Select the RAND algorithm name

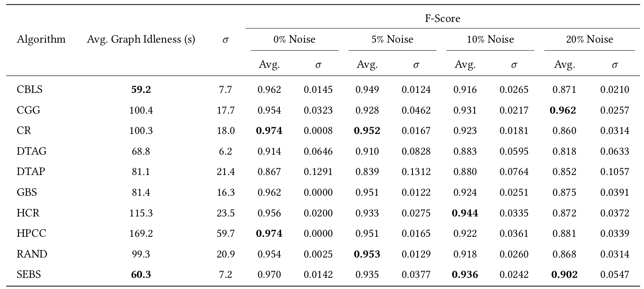point(32,254)
